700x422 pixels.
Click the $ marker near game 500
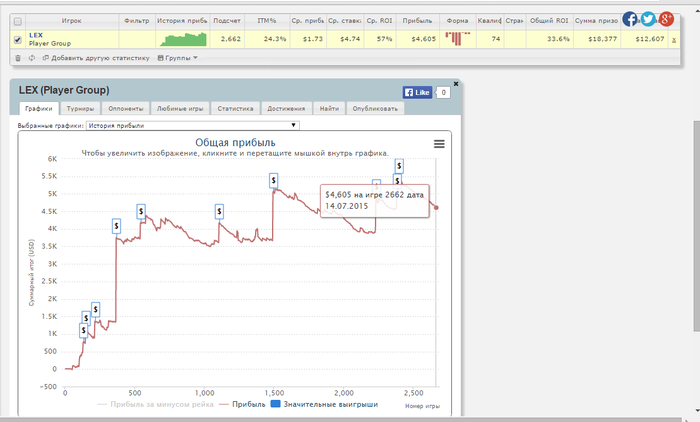point(141,211)
